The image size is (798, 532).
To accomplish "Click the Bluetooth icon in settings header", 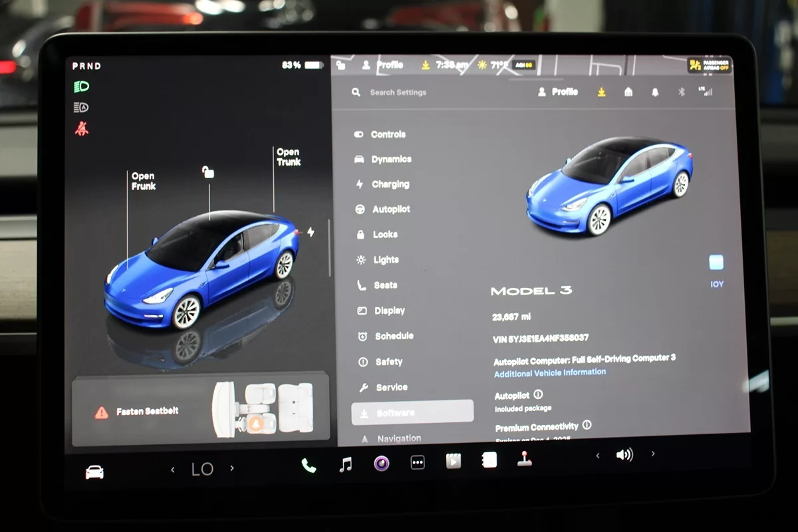I will pyautogui.click(x=681, y=92).
